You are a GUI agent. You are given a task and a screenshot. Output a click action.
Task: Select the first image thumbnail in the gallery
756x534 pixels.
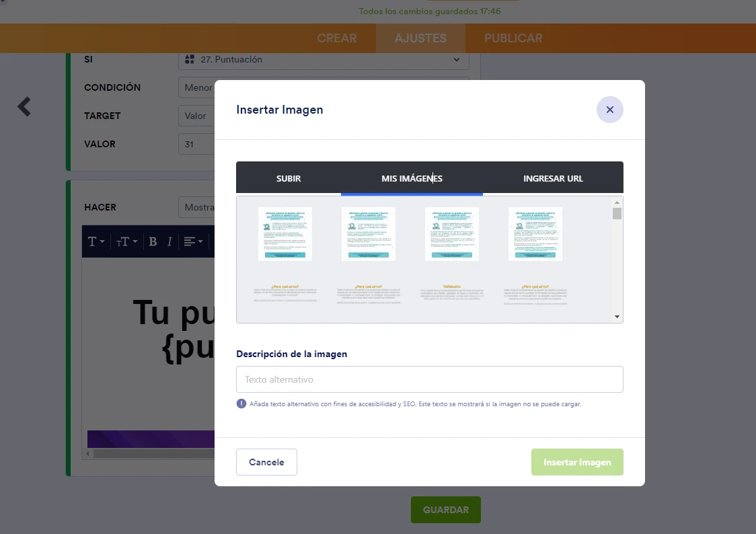coord(285,233)
